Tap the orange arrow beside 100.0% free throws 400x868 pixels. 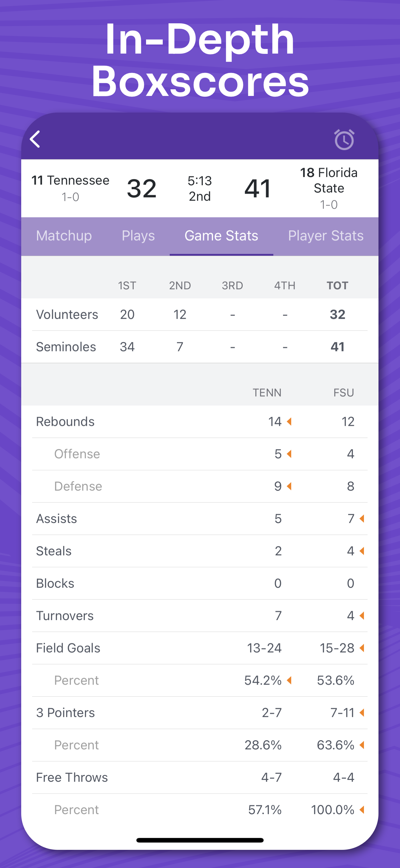362,810
